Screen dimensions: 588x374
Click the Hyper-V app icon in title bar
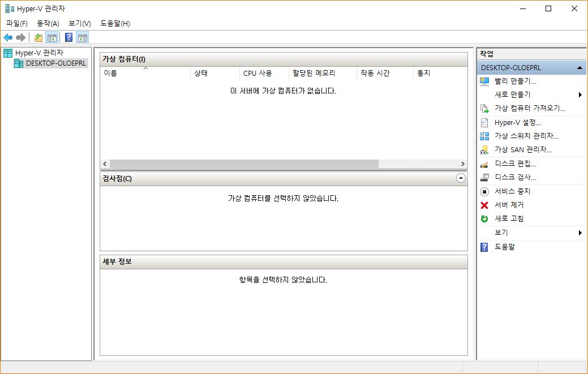tap(10, 8)
